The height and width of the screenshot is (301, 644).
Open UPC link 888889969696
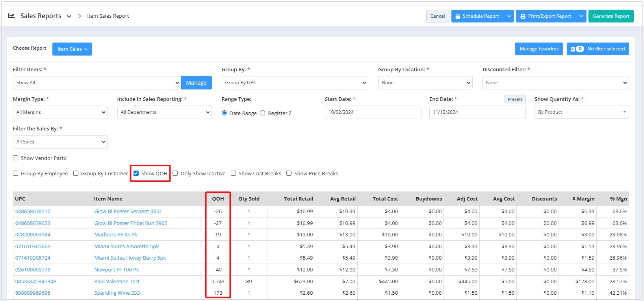coord(33,293)
